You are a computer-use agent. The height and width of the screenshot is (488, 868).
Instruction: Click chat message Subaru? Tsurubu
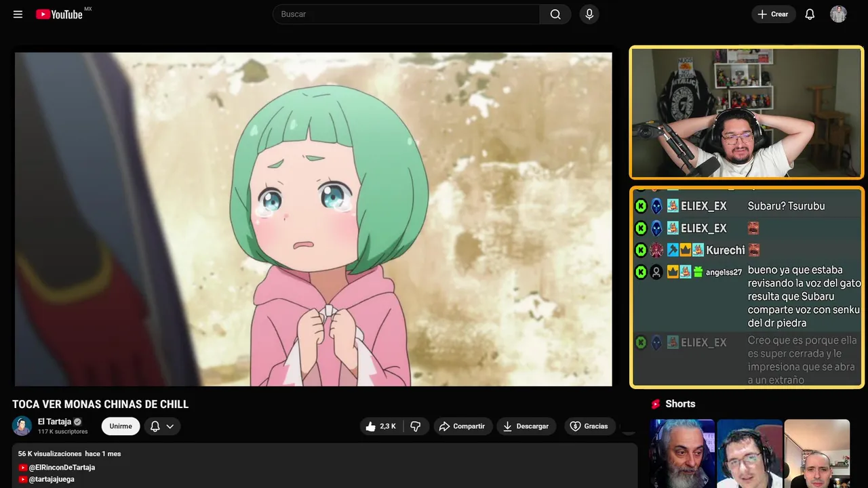[x=787, y=206]
